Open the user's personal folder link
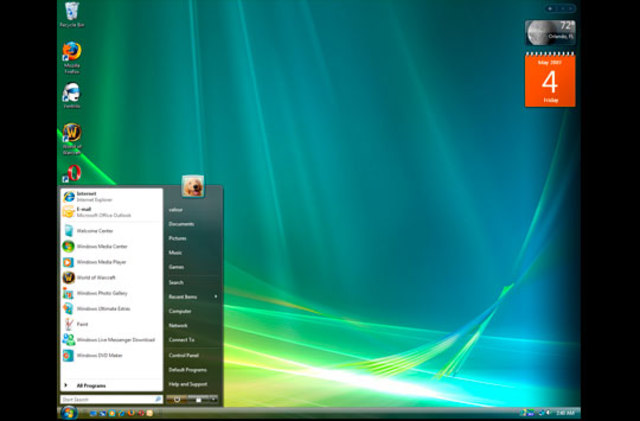This screenshot has height=421, width=640. pos(176,209)
